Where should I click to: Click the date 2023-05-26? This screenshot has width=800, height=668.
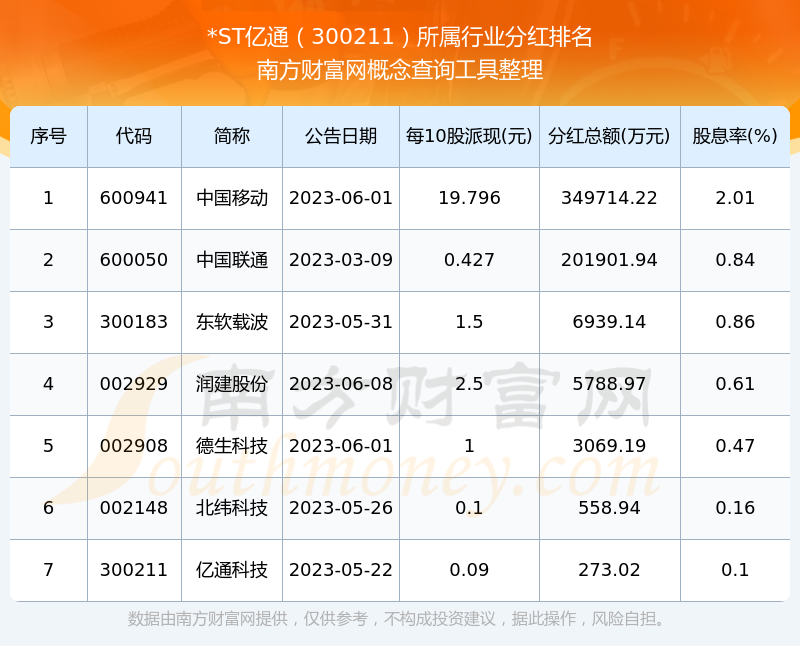(341, 508)
